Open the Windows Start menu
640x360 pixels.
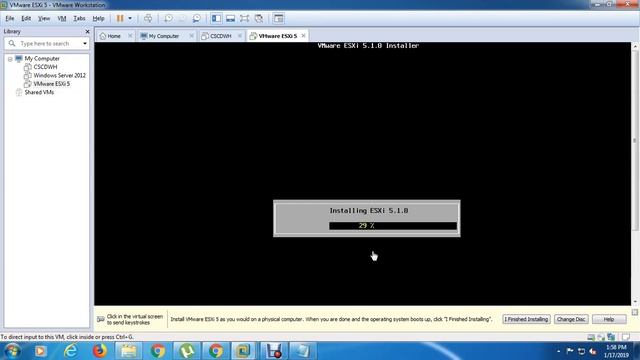pyautogui.click(x=12, y=351)
